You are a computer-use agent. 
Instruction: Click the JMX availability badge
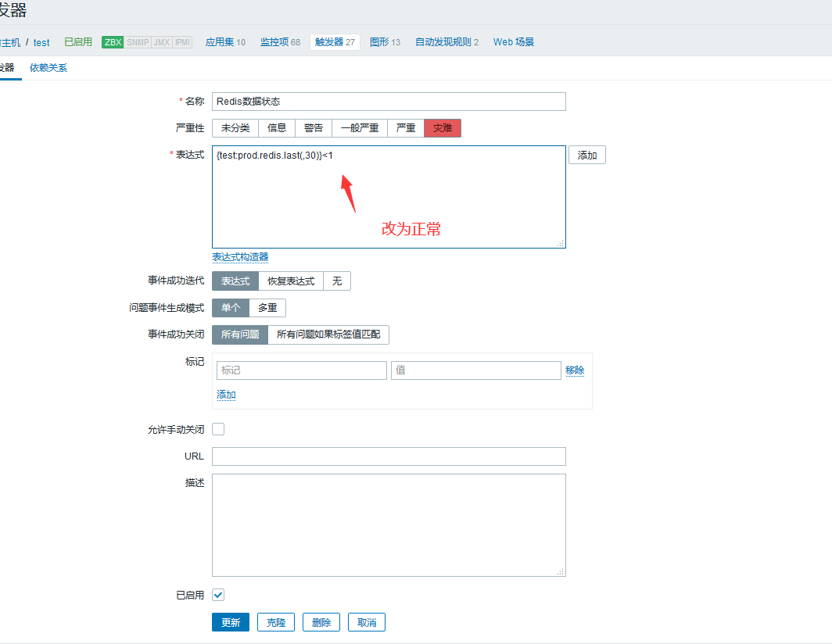(x=161, y=42)
